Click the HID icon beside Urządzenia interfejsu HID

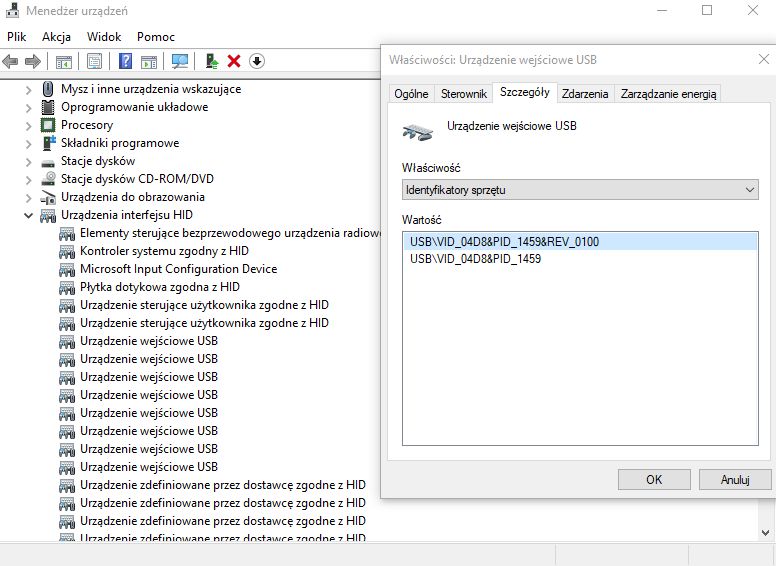[x=48, y=216]
